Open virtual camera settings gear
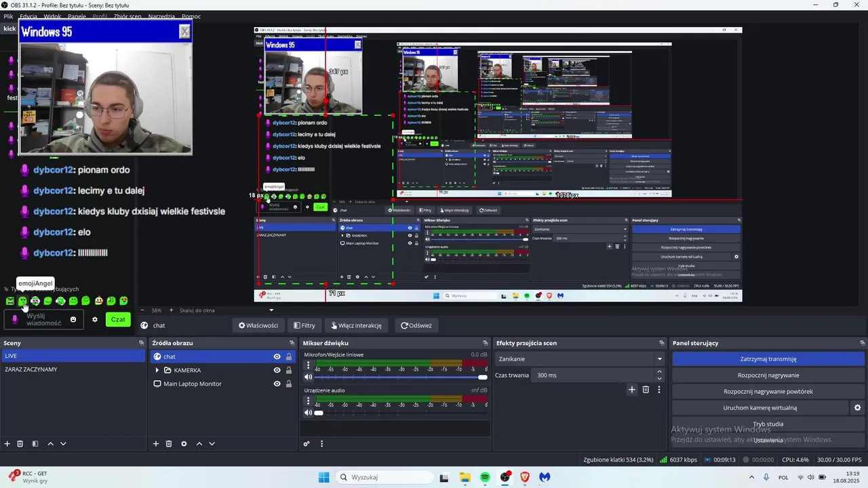The height and width of the screenshot is (488, 868). (857, 408)
